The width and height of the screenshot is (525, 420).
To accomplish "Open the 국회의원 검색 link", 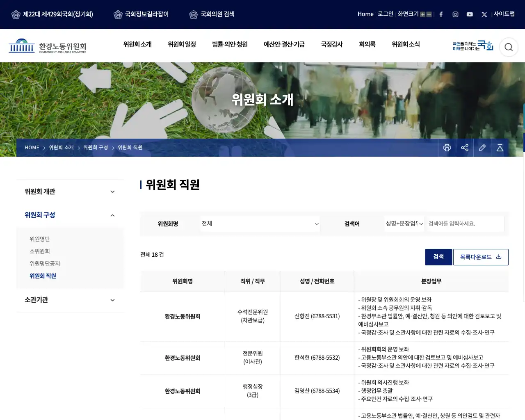I will tap(217, 14).
